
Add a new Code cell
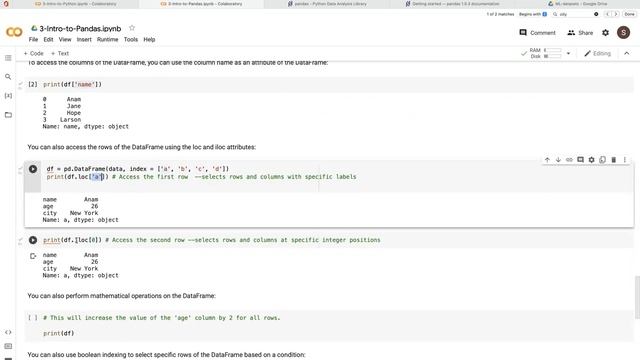coord(33,53)
